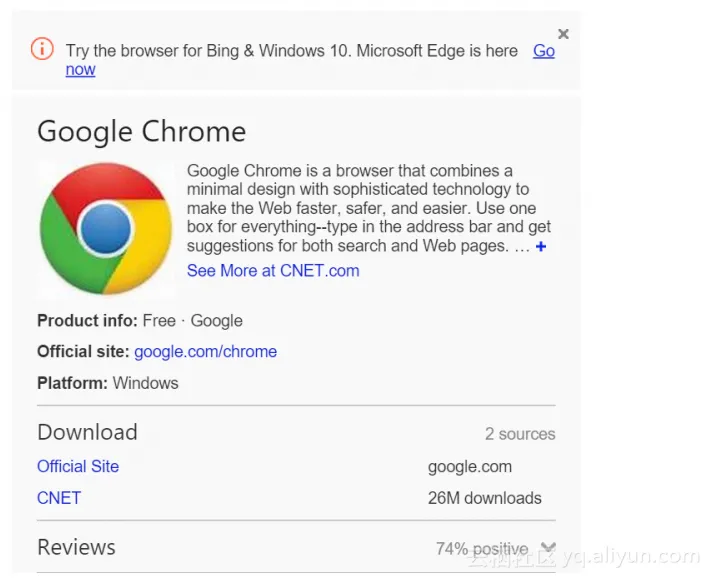The width and height of the screenshot is (711, 579).
Task: Click the 'Reviews' section heading
Action: 76,547
